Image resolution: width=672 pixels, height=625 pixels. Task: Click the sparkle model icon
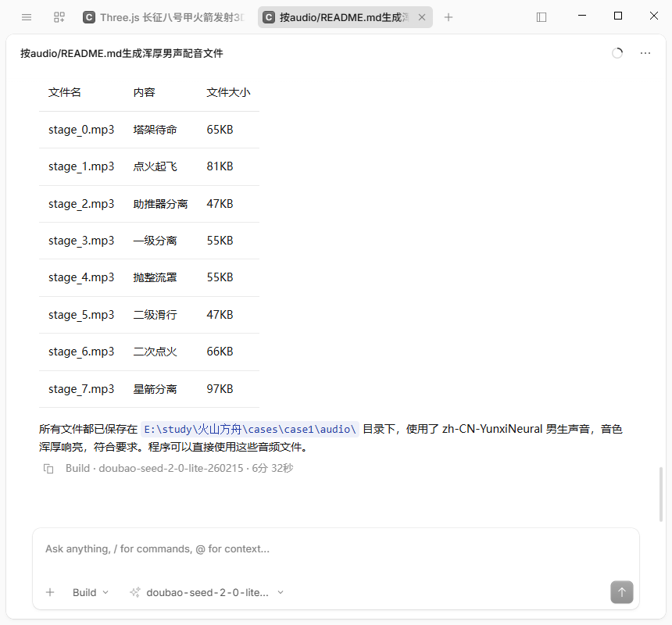click(135, 592)
